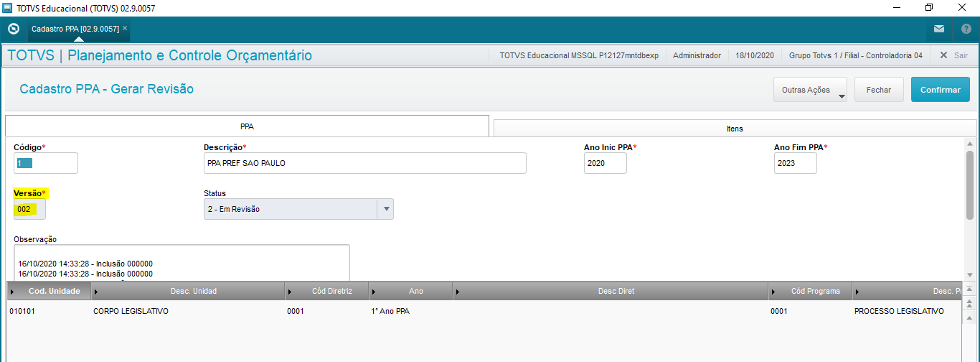Click the Ano Inic PPA field
The width and height of the screenshot is (980, 362).
pyautogui.click(x=606, y=163)
